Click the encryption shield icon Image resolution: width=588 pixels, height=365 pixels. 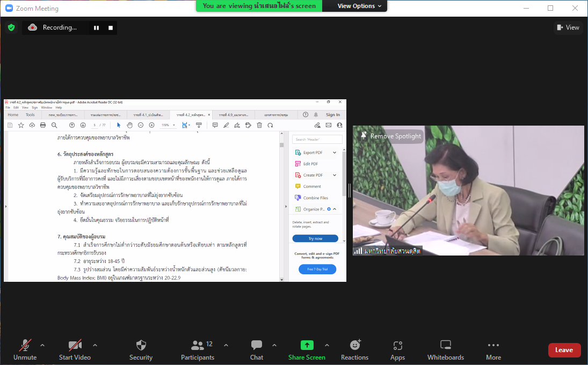click(x=11, y=27)
